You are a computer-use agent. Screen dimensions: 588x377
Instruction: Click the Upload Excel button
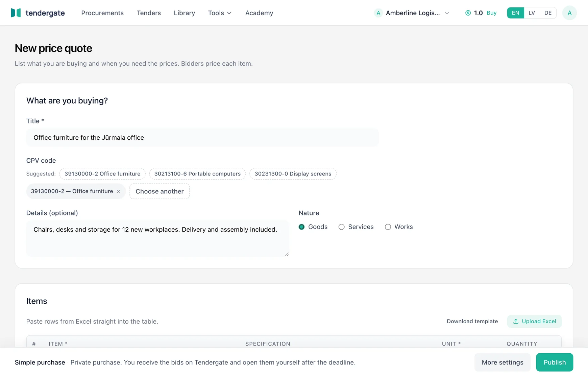click(x=534, y=321)
